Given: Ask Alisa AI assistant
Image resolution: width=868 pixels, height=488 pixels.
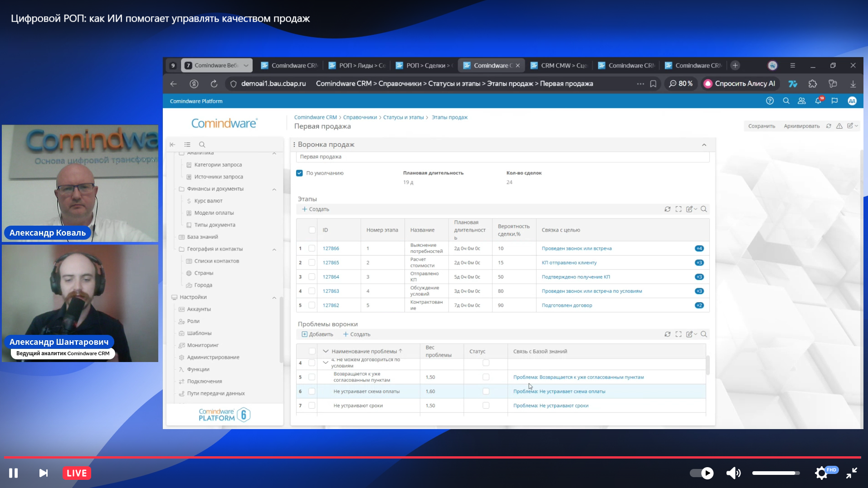Looking at the screenshot, I should tap(739, 84).
